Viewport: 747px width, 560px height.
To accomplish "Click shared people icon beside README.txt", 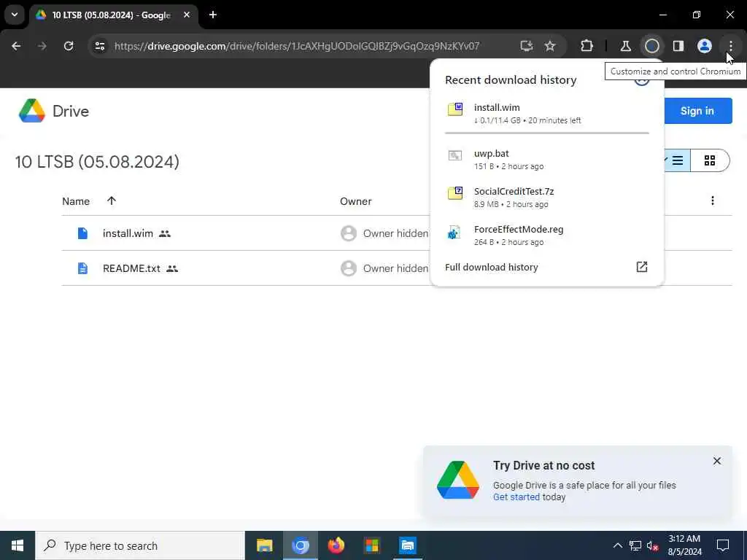I will (x=172, y=268).
